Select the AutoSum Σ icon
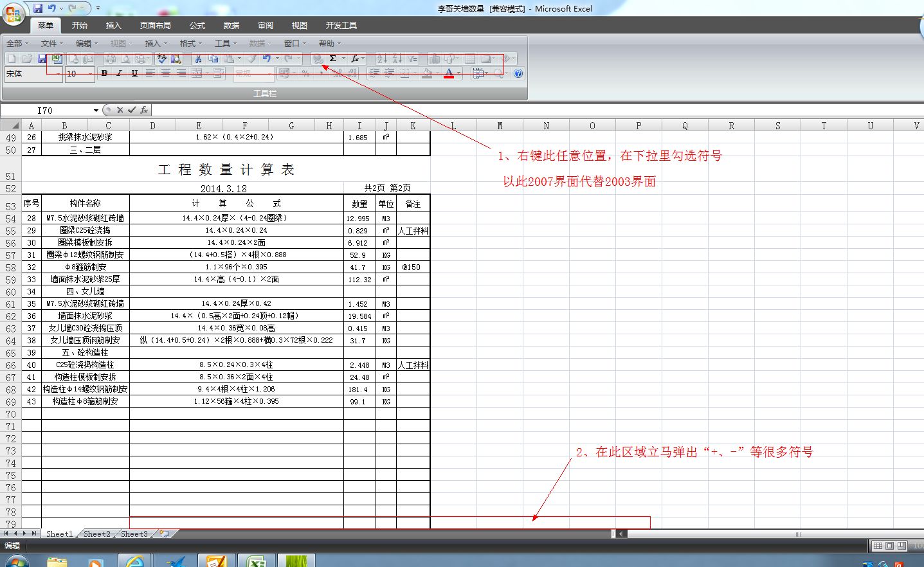This screenshot has width=924, height=567. [x=332, y=58]
